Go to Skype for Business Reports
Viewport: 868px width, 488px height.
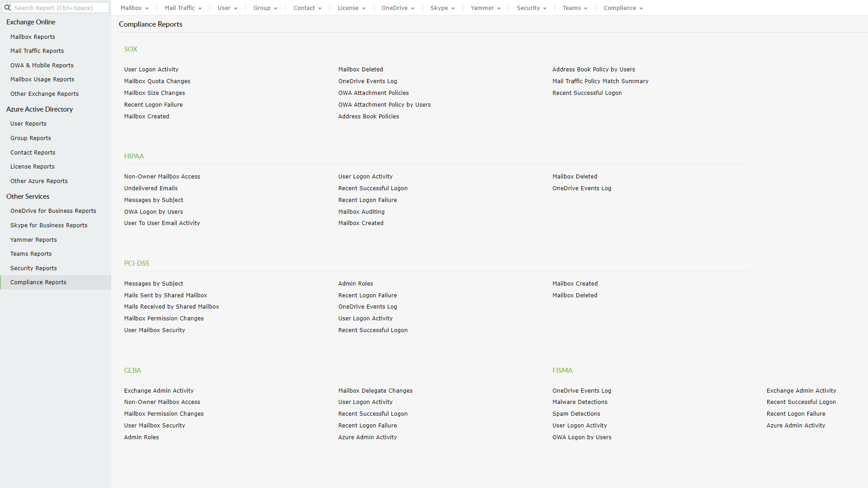[x=49, y=225]
